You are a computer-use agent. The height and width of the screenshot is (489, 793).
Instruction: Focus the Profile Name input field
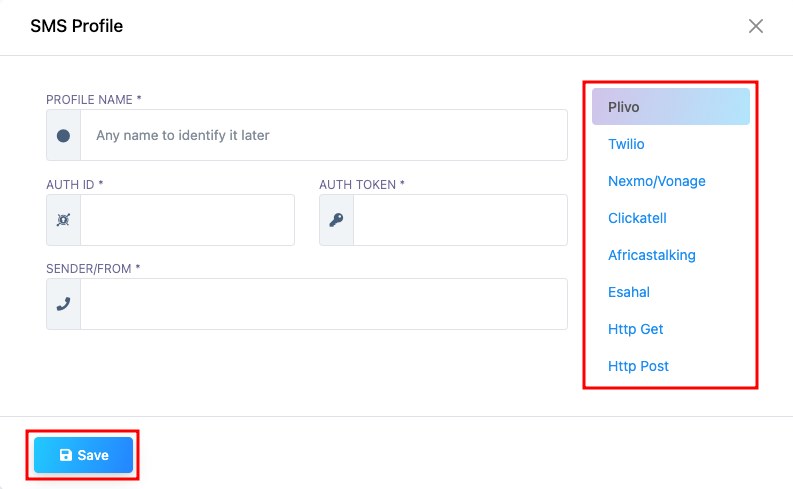coord(324,135)
